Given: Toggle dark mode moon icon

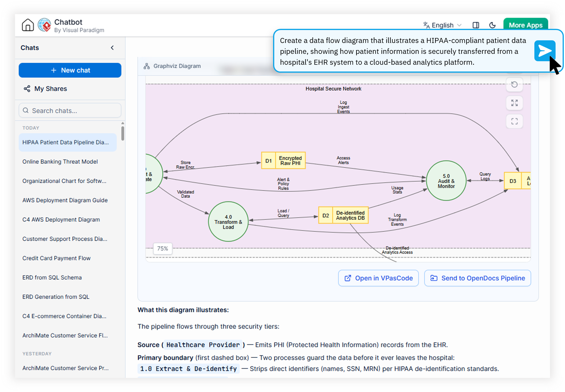Looking at the screenshot, I should coord(492,25).
